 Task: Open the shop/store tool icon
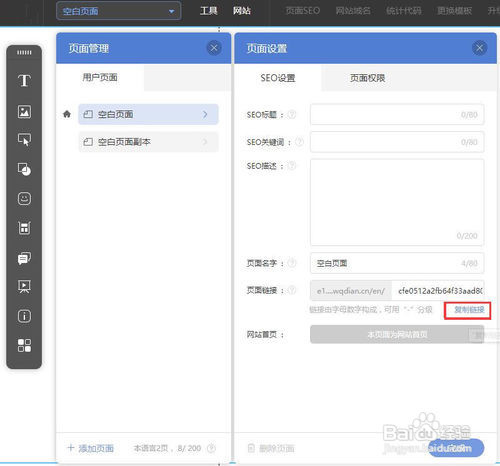coord(24,228)
